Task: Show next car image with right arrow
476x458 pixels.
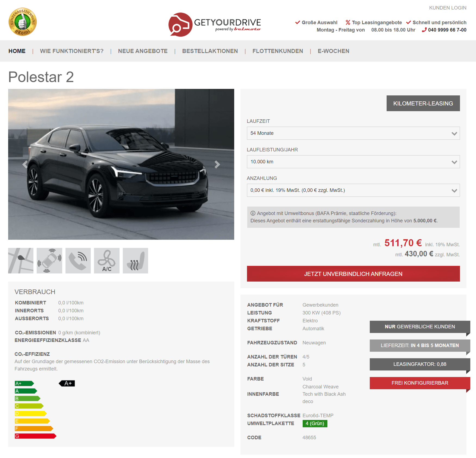Action: (217, 164)
